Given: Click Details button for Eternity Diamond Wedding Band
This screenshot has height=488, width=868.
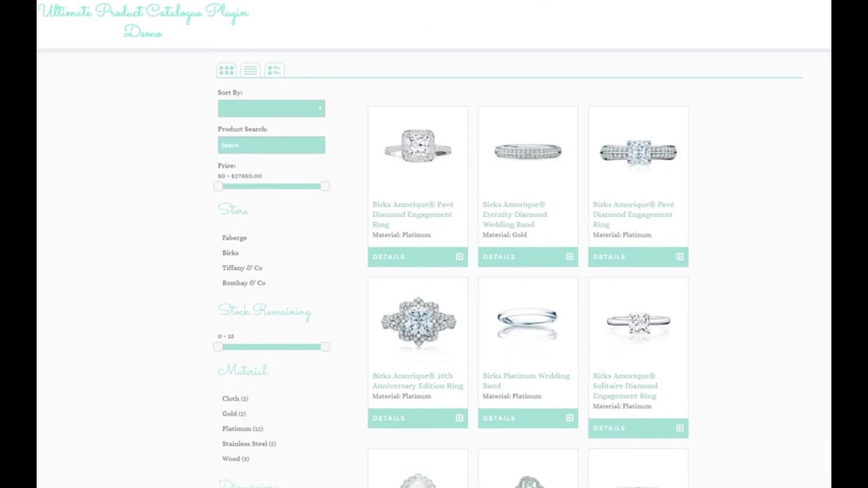Looking at the screenshot, I should (528, 257).
